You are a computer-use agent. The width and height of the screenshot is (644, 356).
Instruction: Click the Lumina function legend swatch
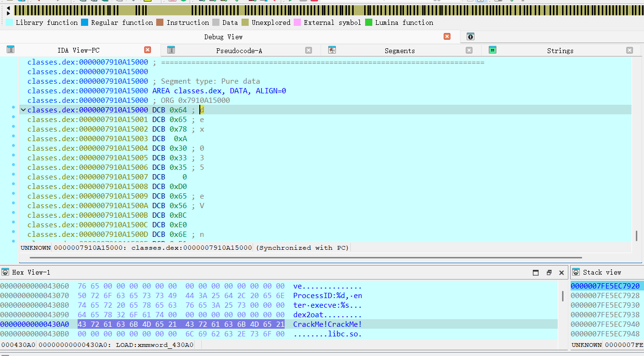point(368,22)
